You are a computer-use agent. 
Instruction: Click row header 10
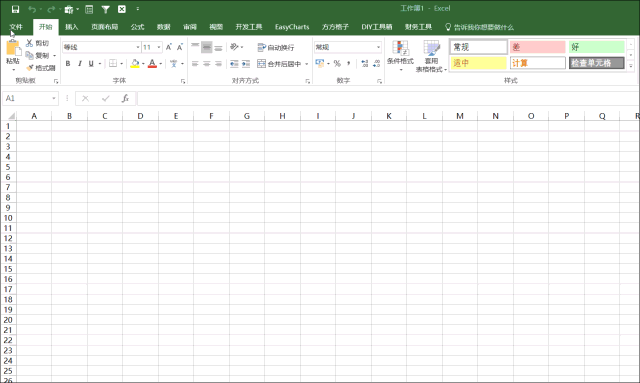(x=8, y=218)
